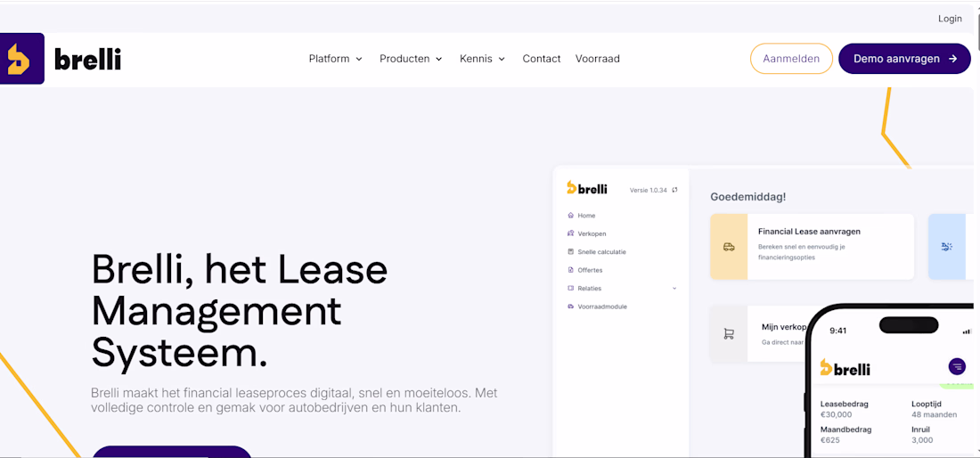The height and width of the screenshot is (458, 980).
Task: Click the blue card icon beside Financial Lease
Action: point(947,247)
